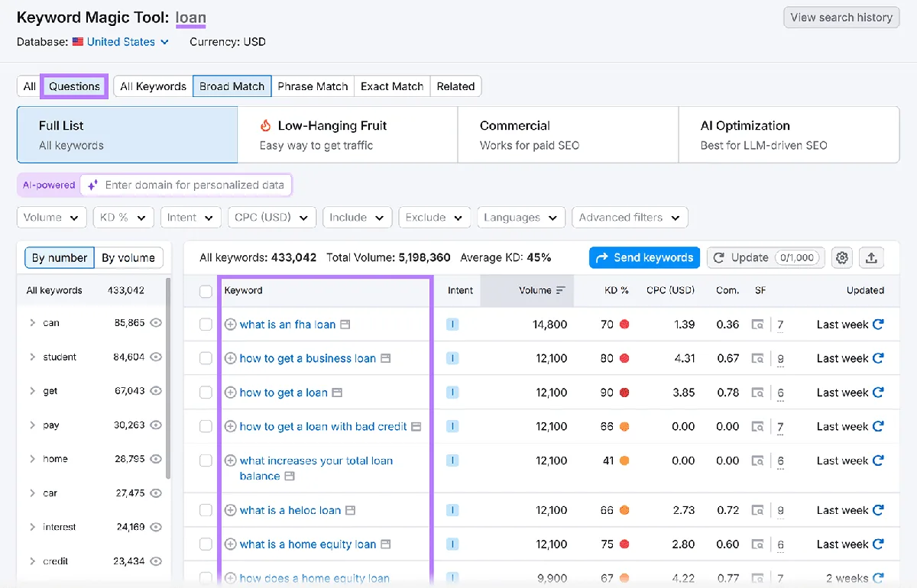Click plus icon for 'how to get a loan'
Screen dimensions: 917x588
click(230, 393)
